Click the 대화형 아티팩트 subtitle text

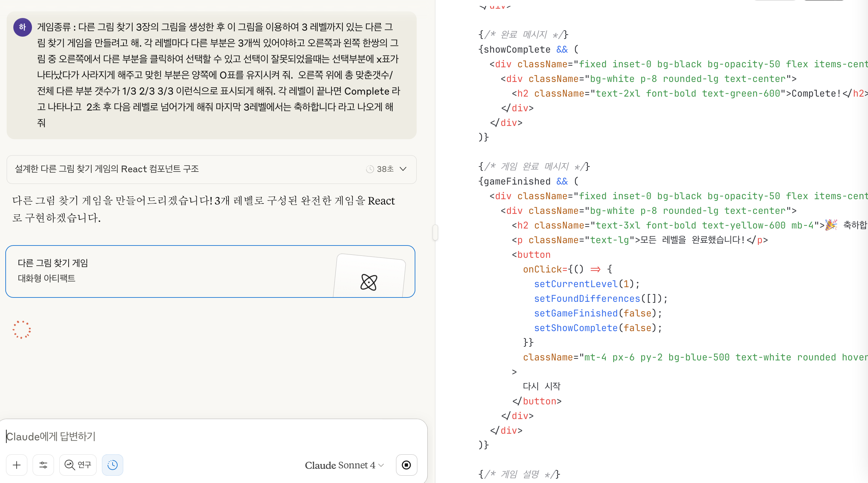point(47,278)
